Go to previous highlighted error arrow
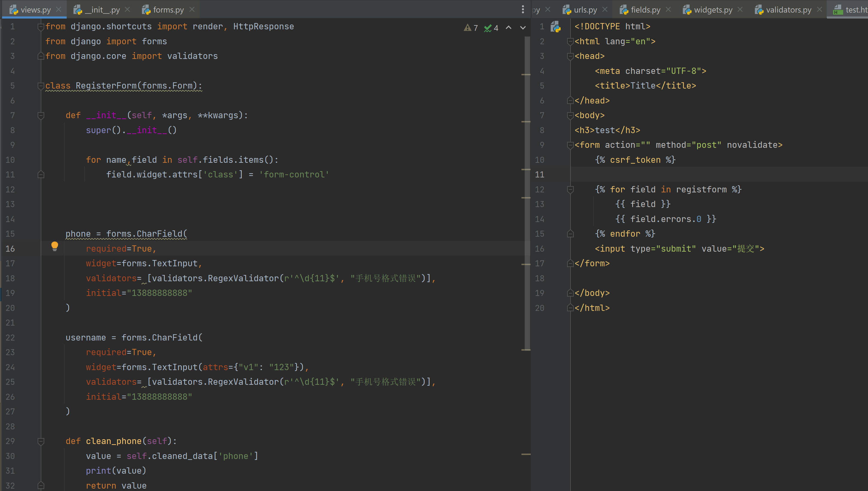868x491 pixels. pos(509,28)
